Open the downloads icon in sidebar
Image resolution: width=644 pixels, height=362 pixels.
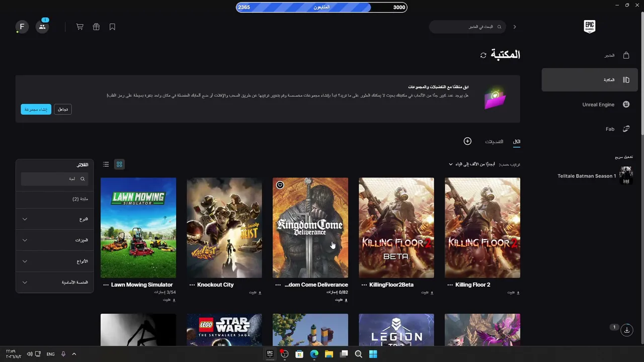point(627,330)
